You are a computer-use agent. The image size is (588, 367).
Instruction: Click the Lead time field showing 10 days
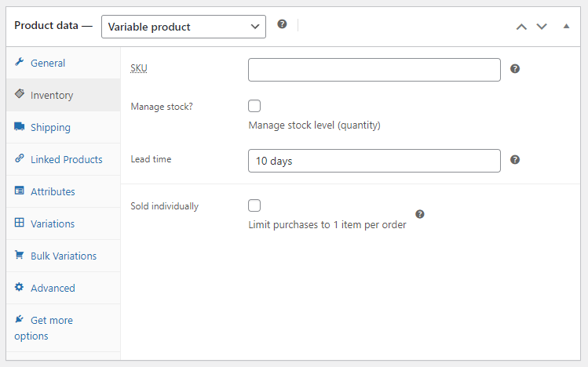(x=374, y=161)
